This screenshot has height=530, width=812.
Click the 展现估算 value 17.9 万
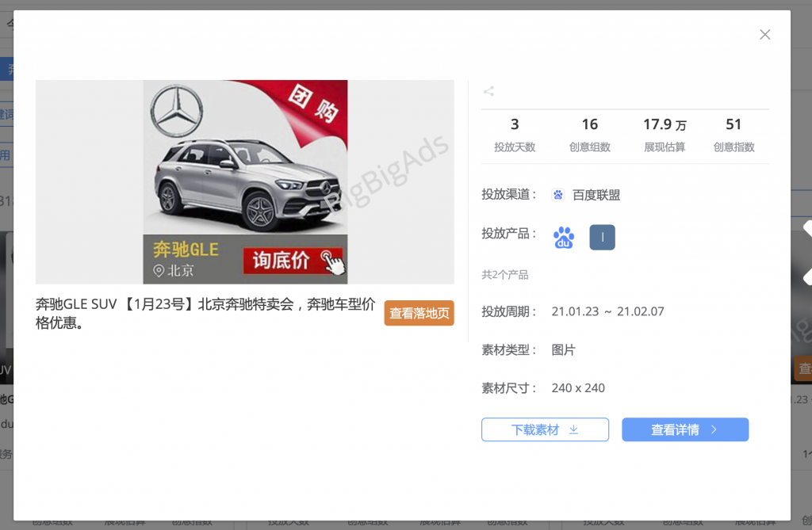tap(665, 124)
